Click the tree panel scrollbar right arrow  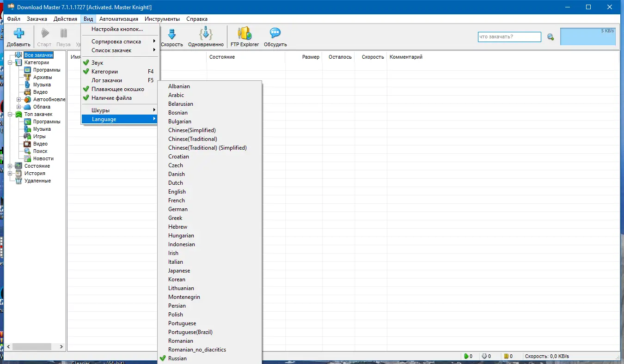pos(61,346)
